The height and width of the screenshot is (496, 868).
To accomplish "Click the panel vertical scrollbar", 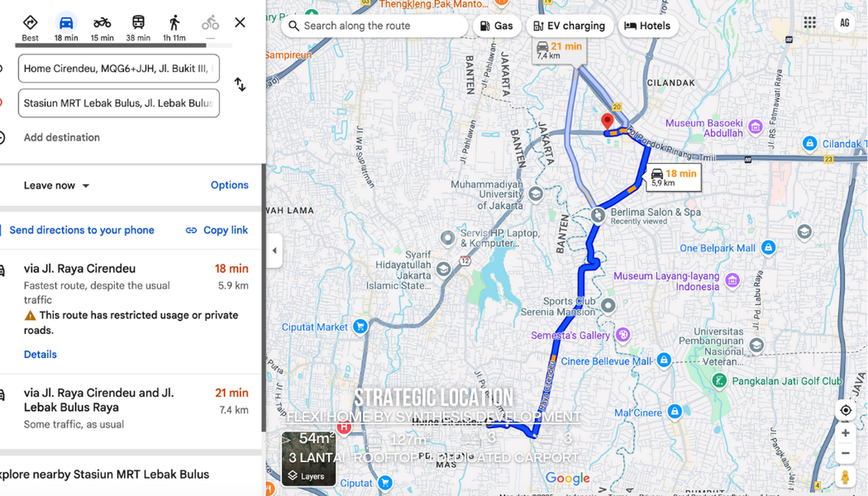I will (x=263, y=298).
